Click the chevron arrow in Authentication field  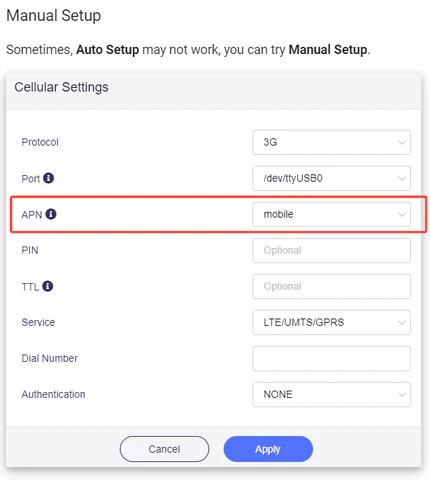pyautogui.click(x=402, y=395)
